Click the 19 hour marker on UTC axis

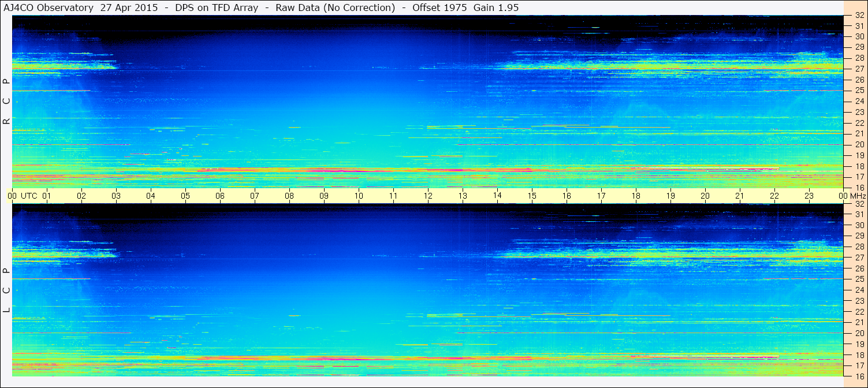670,196
